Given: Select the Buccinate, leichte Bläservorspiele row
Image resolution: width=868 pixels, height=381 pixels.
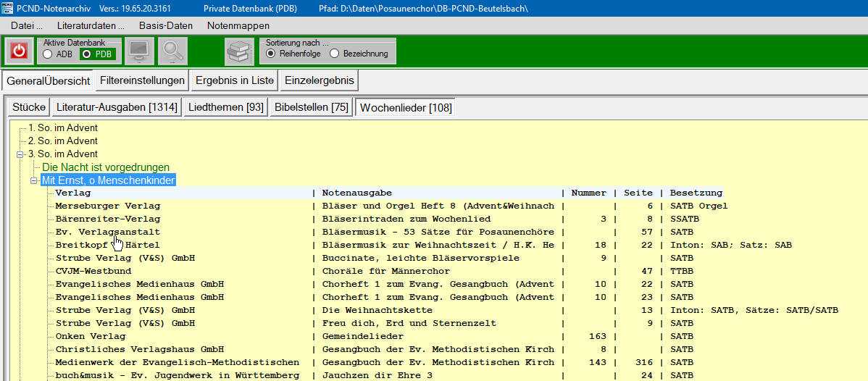Looking at the screenshot, I should pos(374,258).
